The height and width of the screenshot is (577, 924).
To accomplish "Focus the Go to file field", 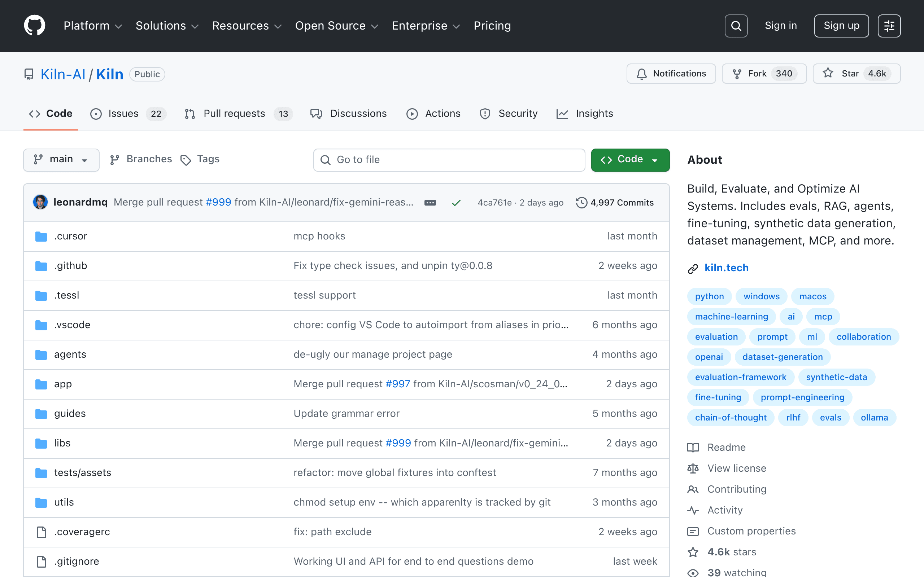I will pyautogui.click(x=449, y=160).
